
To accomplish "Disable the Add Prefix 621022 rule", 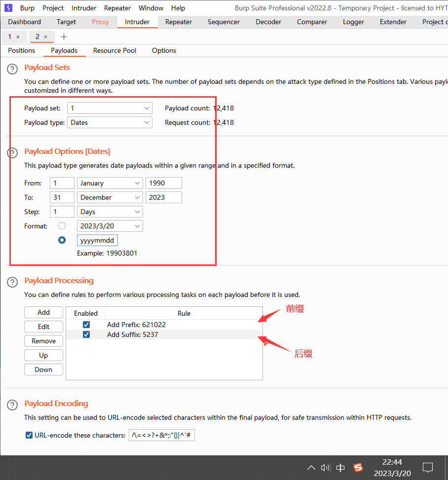I will click(x=86, y=325).
